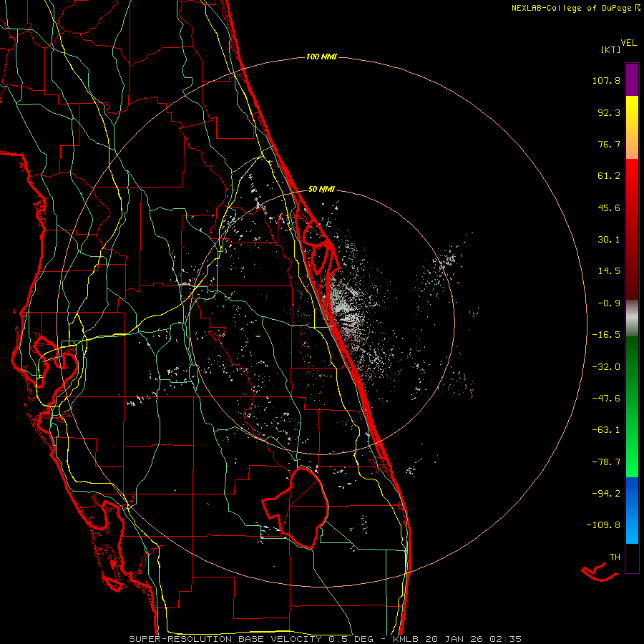Click the TH legend label
This screenshot has width=644, height=644.
pos(615,557)
